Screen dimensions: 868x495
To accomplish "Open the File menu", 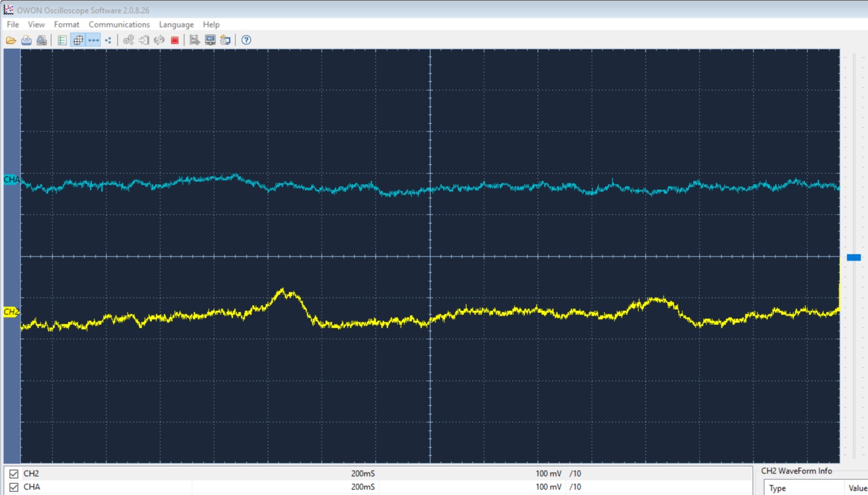I will tap(13, 24).
